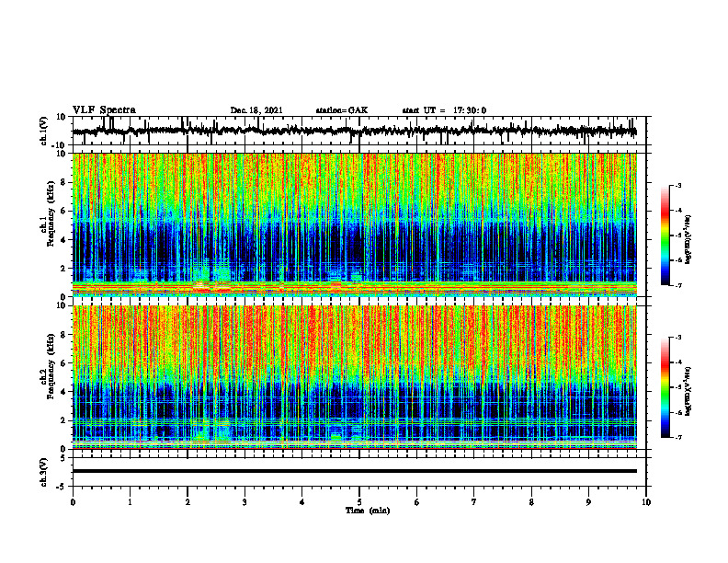
Task: Click the ch.1 color scale log(PSD) unit label
Action: coord(688,239)
